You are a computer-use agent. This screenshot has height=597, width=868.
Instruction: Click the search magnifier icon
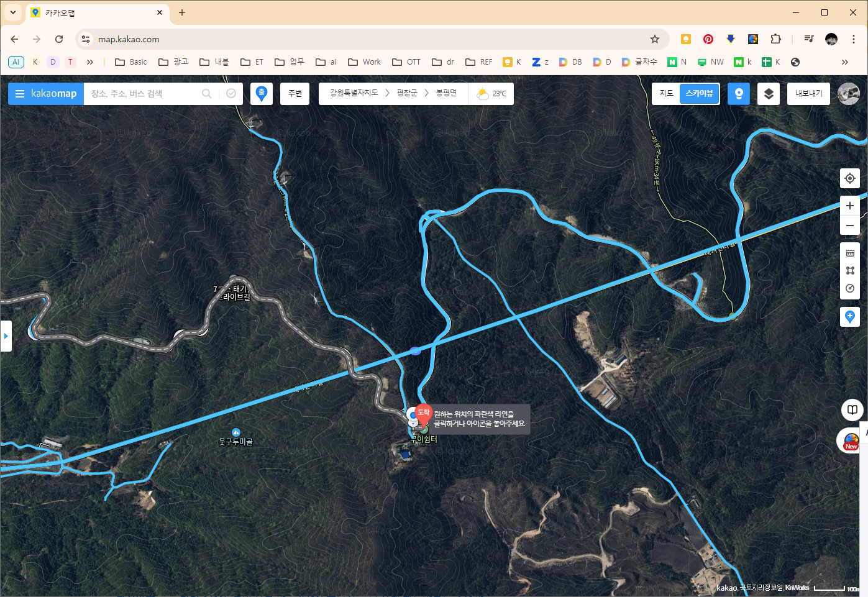point(207,94)
